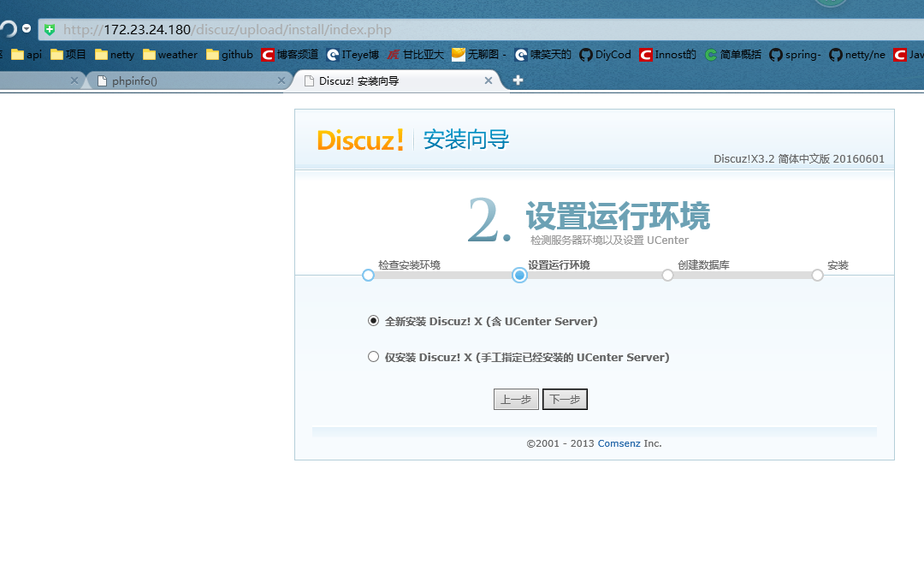Open the DiyCod GitHub bookmark
The height and width of the screenshot is (582, 924).
coord(605,55)
